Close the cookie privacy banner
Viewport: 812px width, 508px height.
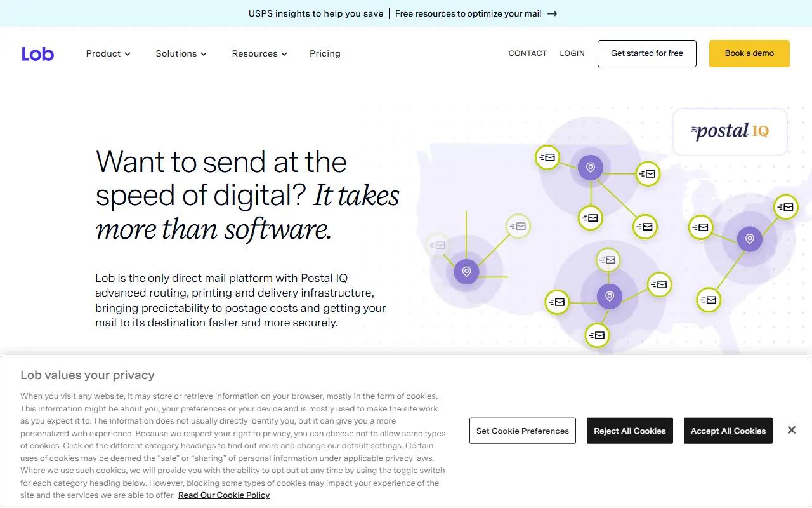(792, 430)
